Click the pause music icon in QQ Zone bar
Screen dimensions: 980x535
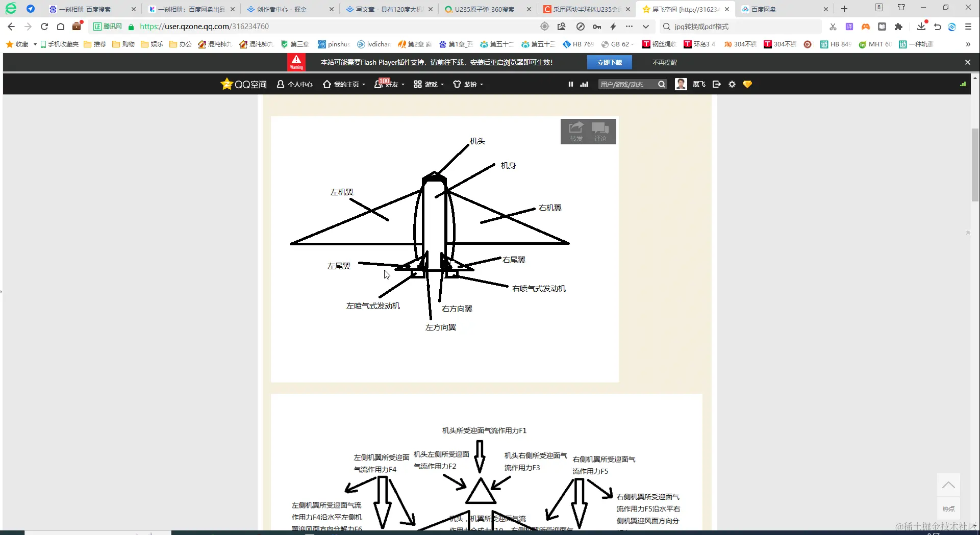click(x=570, y=84)
